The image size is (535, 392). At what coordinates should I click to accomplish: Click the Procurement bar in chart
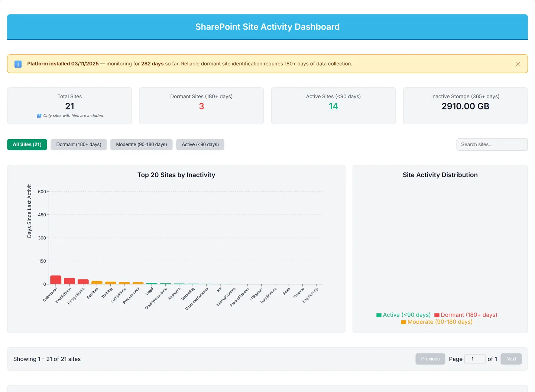pyautogui.click(x=138, y=283)
